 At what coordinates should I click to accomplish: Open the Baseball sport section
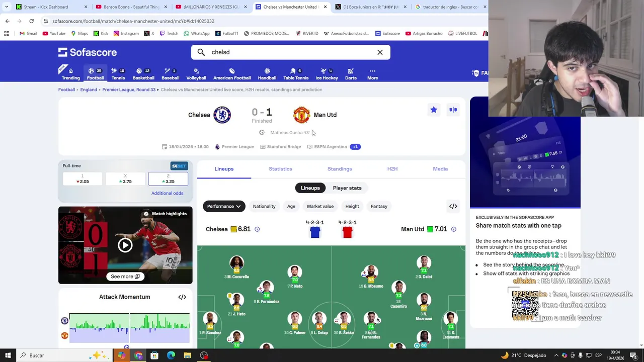pyautogui.click(x=170, y=74)
